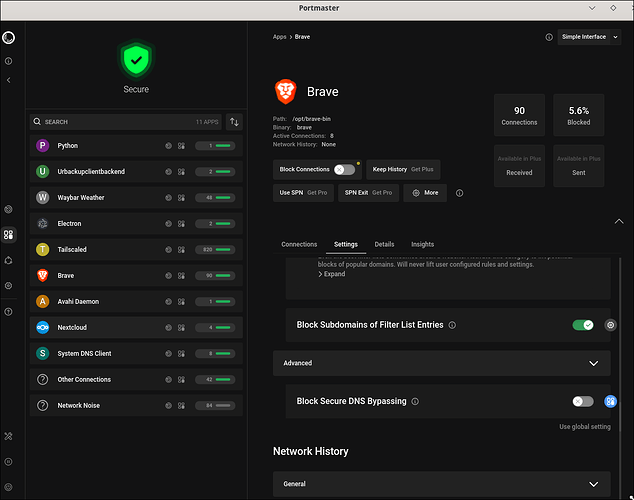This screenshot has width=634, height=500.
Task: Click the app Search input field
Action: [x=126, y=122]
